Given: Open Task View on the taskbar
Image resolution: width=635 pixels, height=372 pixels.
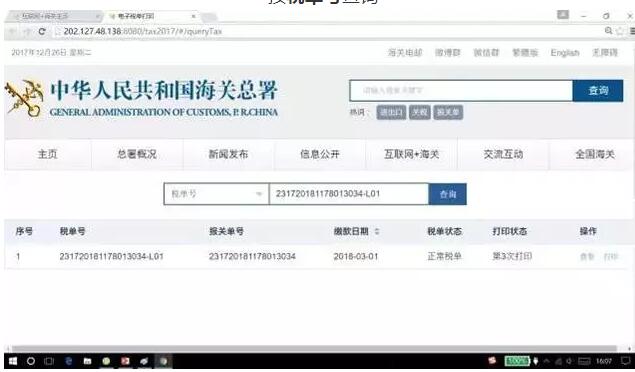Looking at the screenshot, I should pyautogui.click(x=49, y=361).
